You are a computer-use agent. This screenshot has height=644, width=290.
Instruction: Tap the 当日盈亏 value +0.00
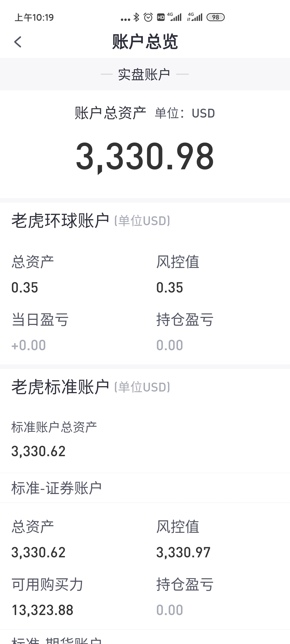tap(29, 345)
